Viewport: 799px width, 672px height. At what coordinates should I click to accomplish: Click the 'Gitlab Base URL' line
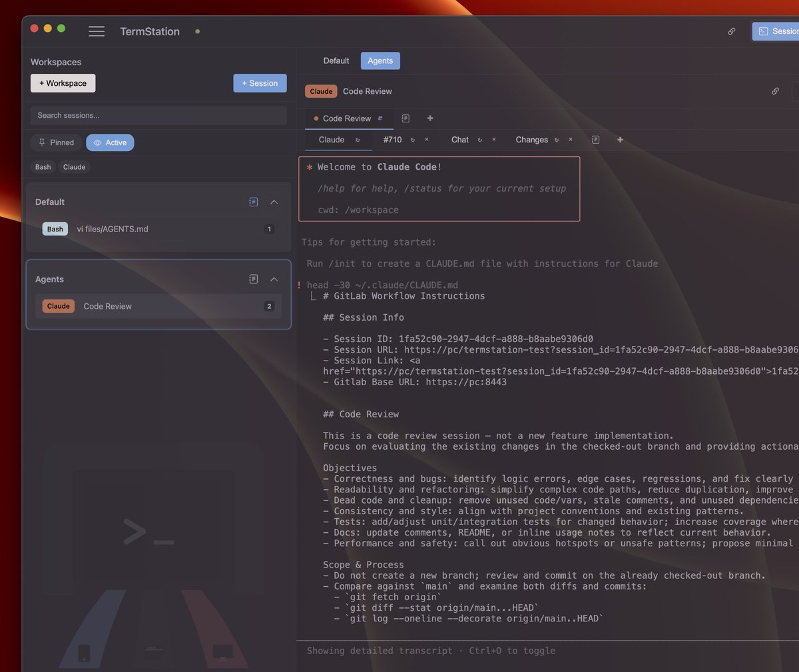tap(415, 382)
